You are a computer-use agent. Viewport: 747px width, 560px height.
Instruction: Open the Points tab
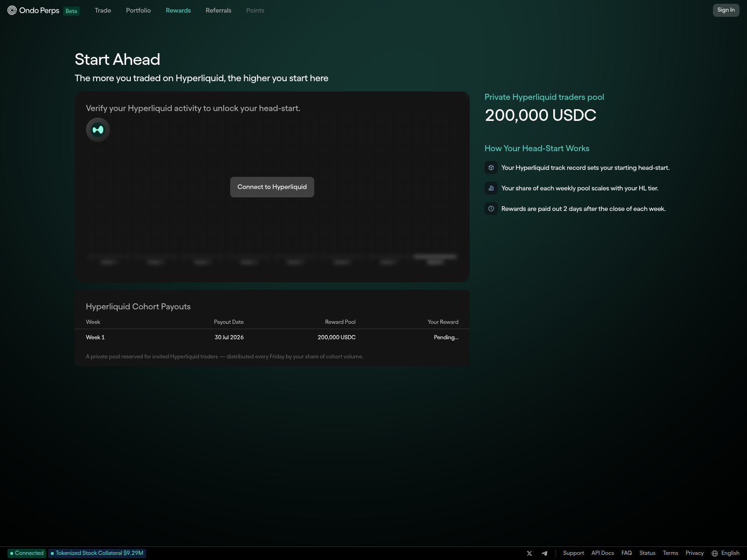click(x=255, y=10)
